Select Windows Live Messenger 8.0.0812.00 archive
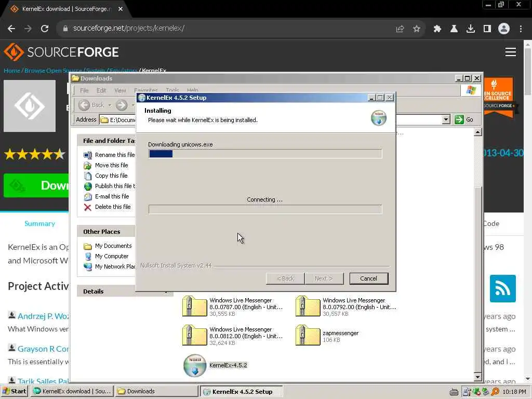 232,336
